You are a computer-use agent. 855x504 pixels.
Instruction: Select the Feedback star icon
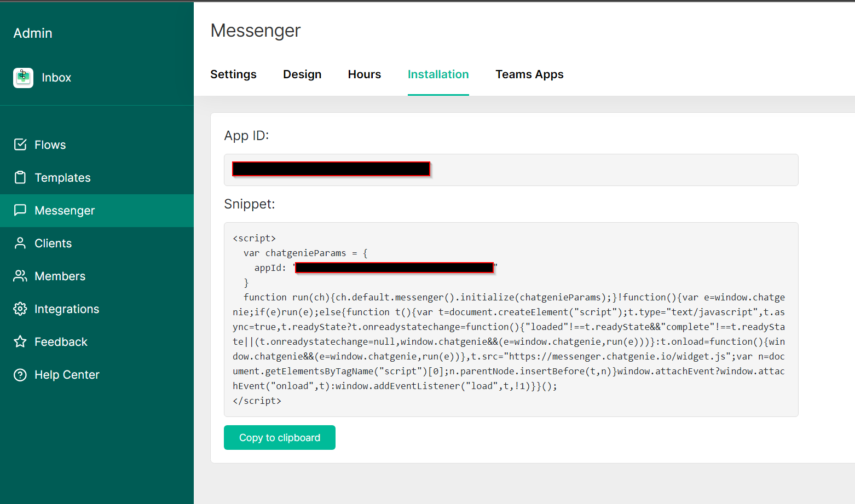click(20, 341)
